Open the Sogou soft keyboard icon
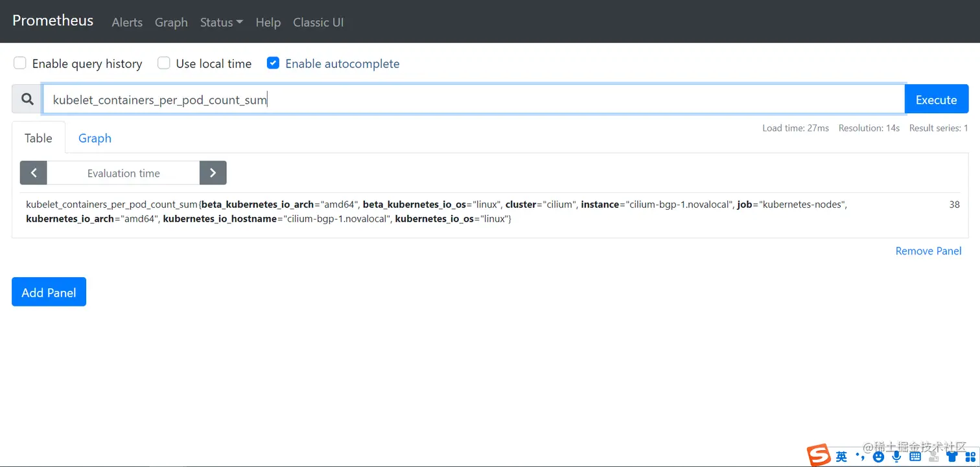The width and height of the screenshot is (980, 467). click(x=915, y=457)
